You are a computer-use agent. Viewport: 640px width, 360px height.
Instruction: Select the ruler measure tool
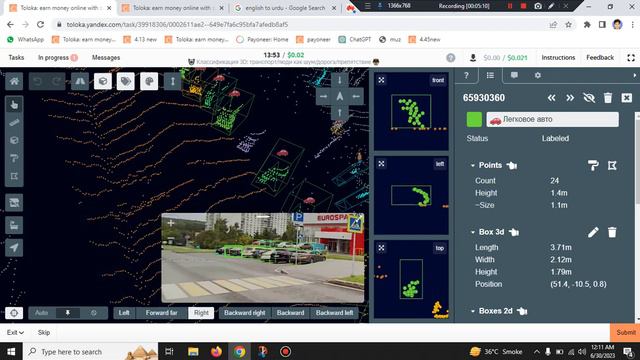pos(14,122)
